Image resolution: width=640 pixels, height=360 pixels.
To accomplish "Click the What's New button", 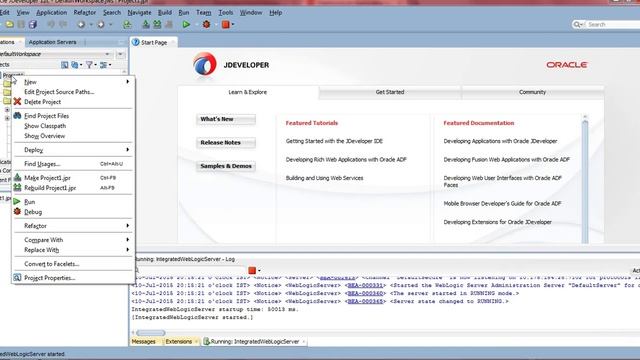I will [226, 119].
